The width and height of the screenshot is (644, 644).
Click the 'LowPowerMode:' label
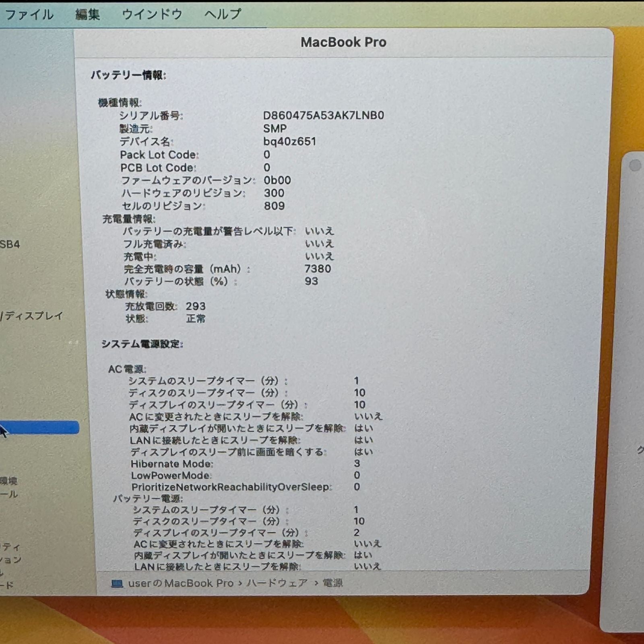pos(171,476)
